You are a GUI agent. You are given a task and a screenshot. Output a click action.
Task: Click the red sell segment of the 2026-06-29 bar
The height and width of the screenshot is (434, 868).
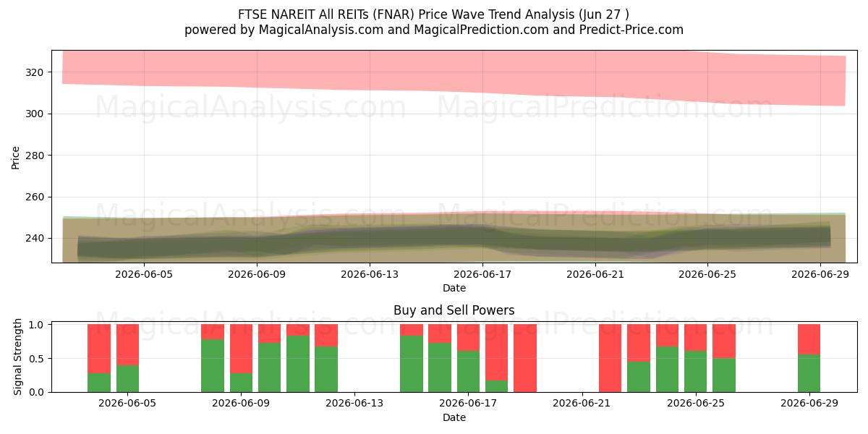pos(809,339)
